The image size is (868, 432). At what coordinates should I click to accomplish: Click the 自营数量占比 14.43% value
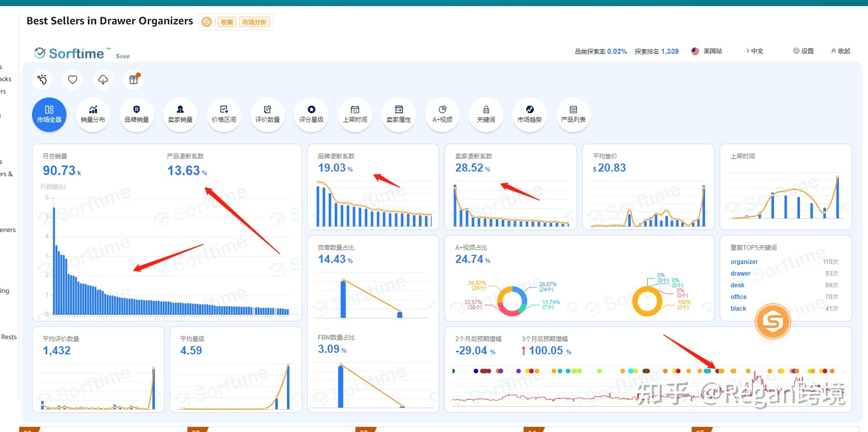coord(335,259)
